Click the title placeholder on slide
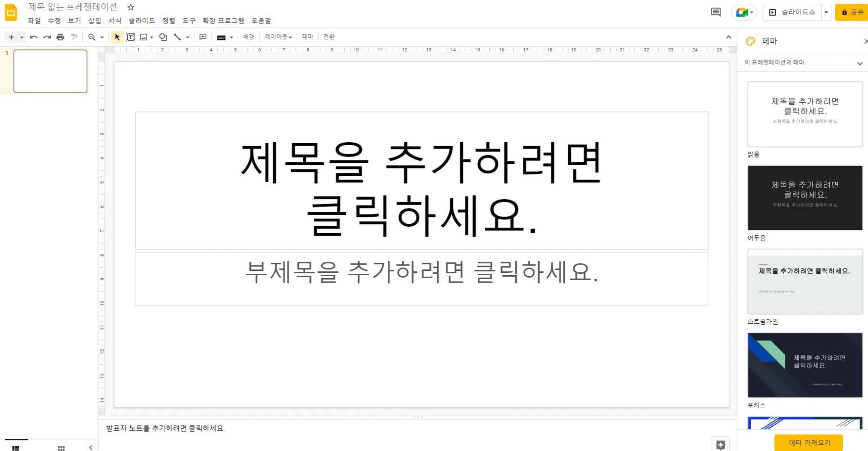This screenshot has height=451, width=868. click(x=422, y=181)
